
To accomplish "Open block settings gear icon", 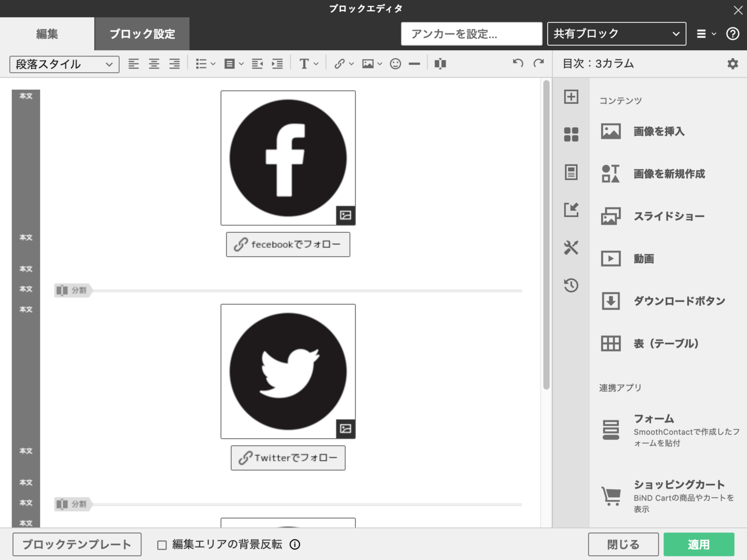I will pos(732,64).
